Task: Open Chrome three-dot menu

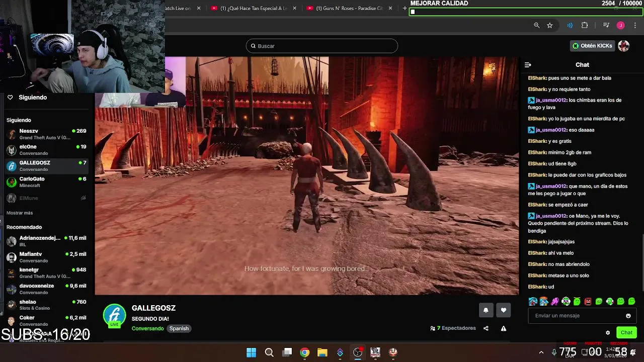Action: (635, 25)
